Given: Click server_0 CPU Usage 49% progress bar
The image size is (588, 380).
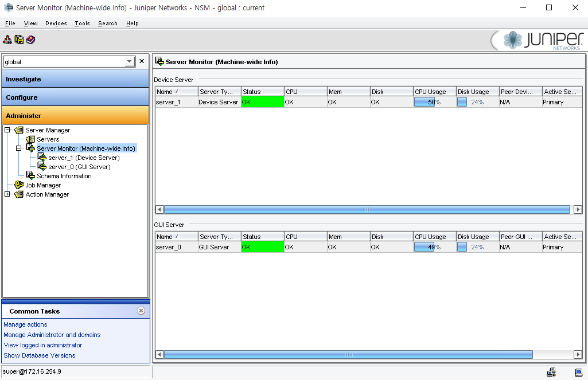Looking at the screenshot, I should [435, 247].
